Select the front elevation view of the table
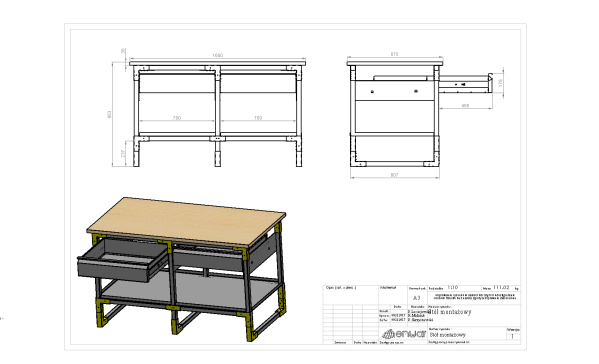 (217, 113)
